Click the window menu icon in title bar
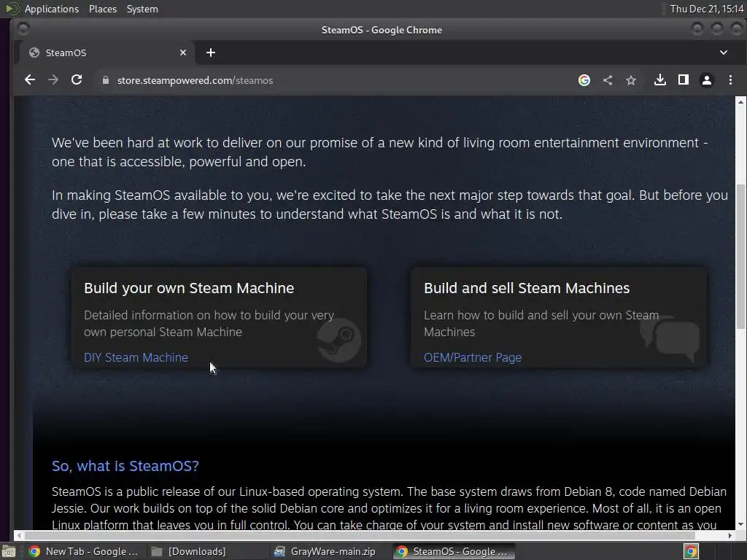This screenshot has height=560, width=747. click(x=23, y=29)
